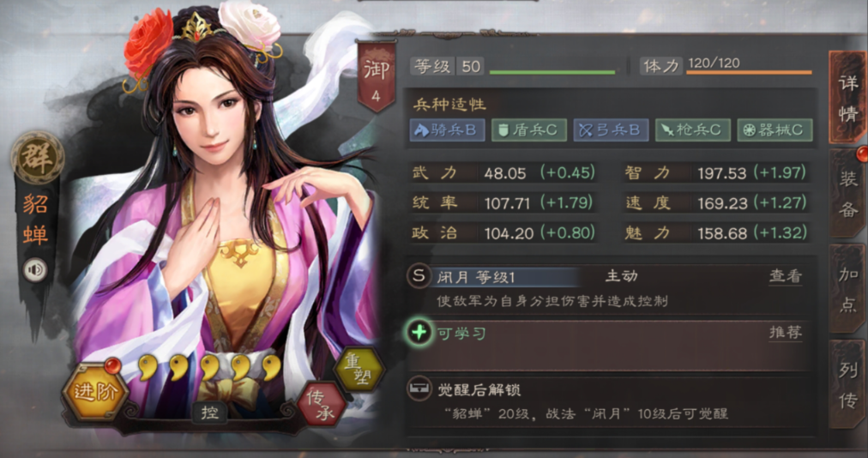Select the 弓兵B troop type
This screenshot has width=868, height=458.
coord(612,130)
